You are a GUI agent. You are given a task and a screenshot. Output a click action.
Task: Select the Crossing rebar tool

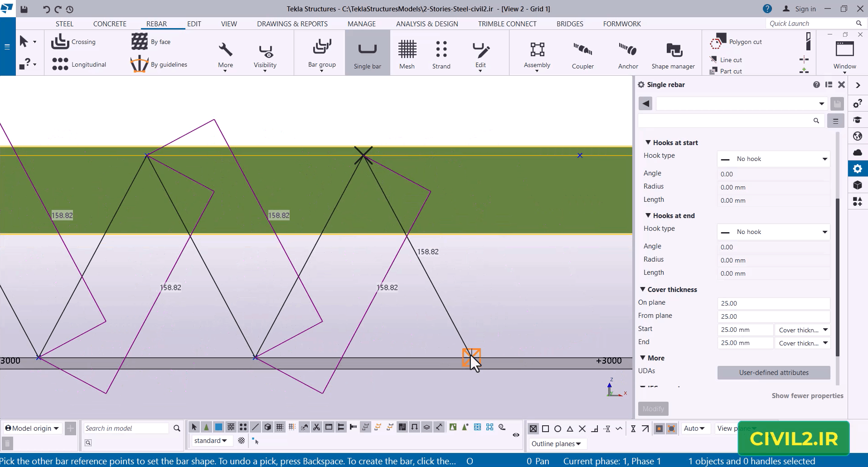point(73,42)
